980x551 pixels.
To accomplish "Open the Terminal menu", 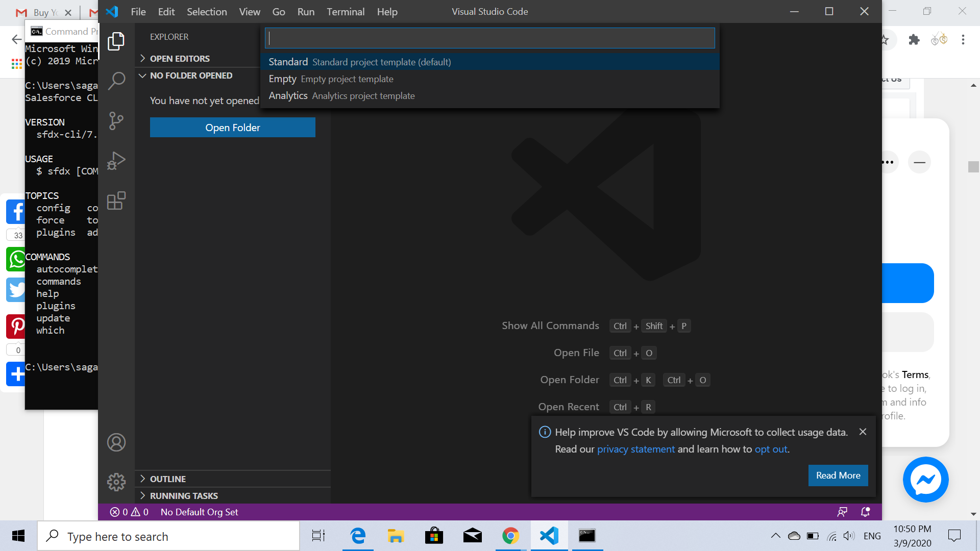I will (344, 11).
